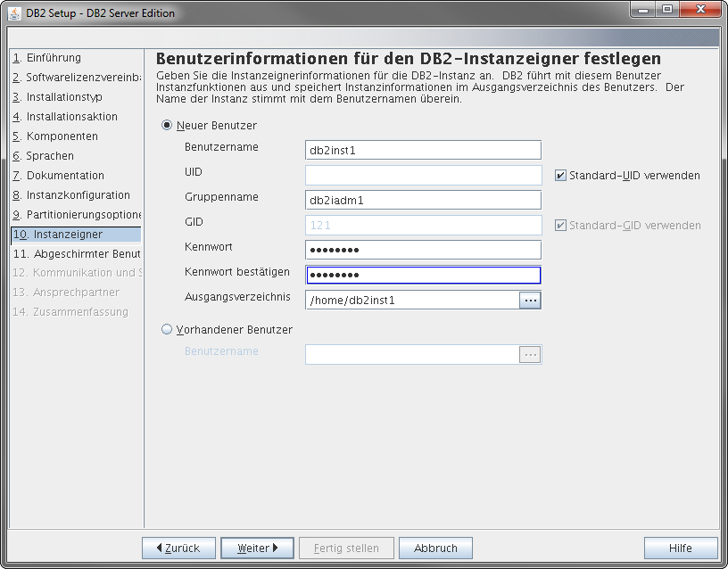Click the empty UID input field
Viewport: 728px width, 569px height.
[x=423, y=176]
